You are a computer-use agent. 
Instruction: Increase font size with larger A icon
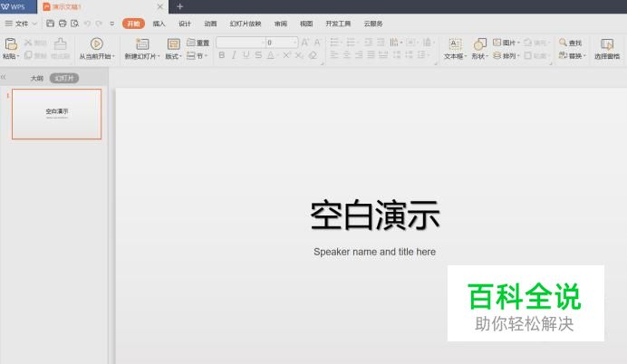click(x=304, y=43)
